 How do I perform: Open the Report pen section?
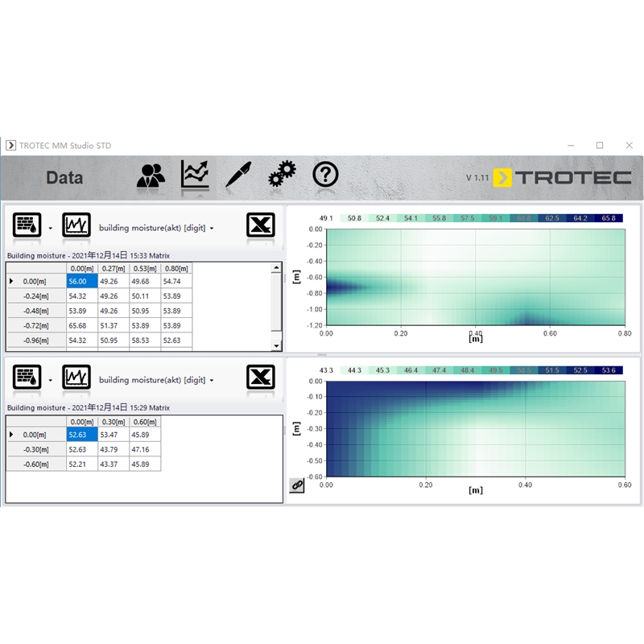238,174
